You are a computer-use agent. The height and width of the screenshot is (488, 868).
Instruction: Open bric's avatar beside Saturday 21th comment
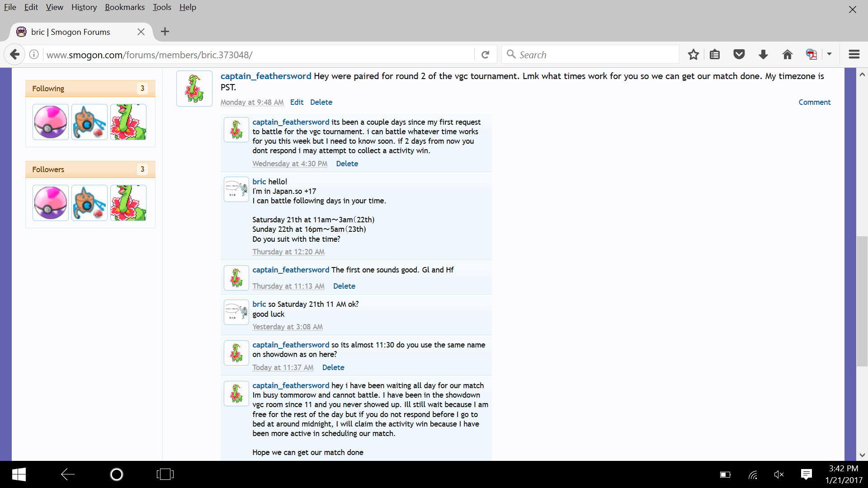[236, 312]
